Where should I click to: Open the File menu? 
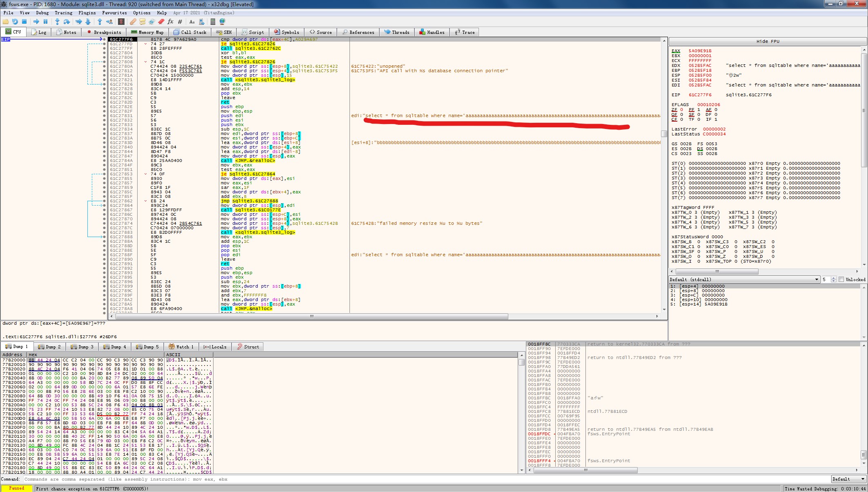(x=8, y=13)
